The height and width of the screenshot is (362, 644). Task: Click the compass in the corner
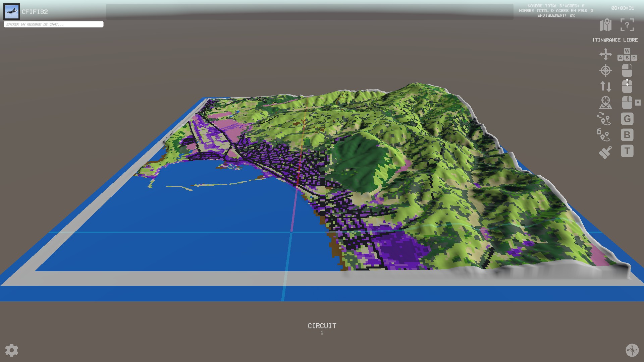[632, 350]
